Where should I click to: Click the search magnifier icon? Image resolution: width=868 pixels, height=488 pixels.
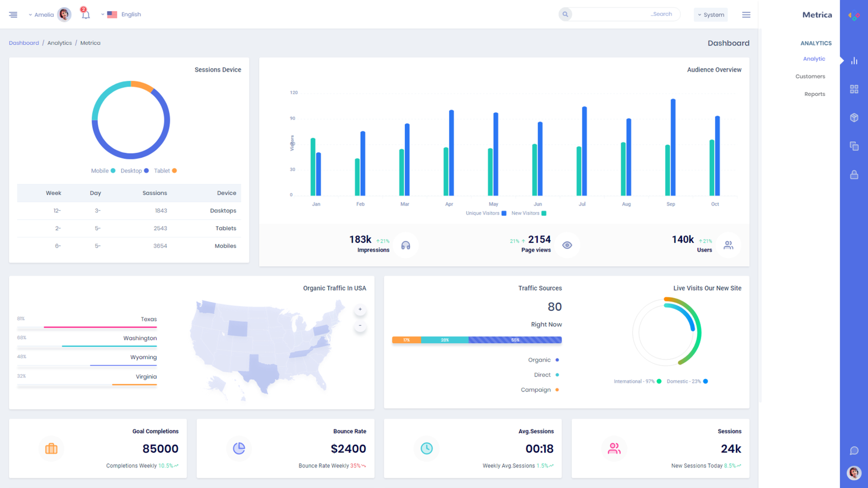coord(565,14)
